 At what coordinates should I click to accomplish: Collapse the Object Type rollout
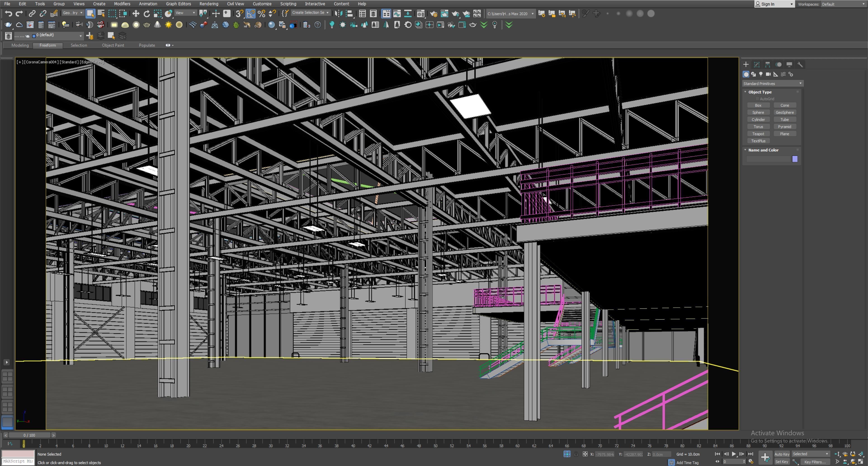click(x=745, y=92)
